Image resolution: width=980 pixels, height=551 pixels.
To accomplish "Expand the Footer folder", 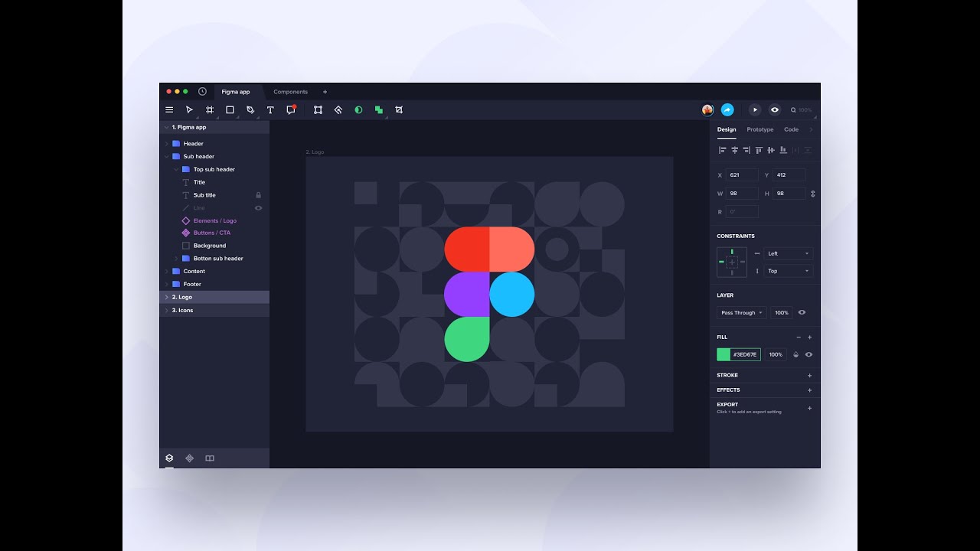I will 166,284.
